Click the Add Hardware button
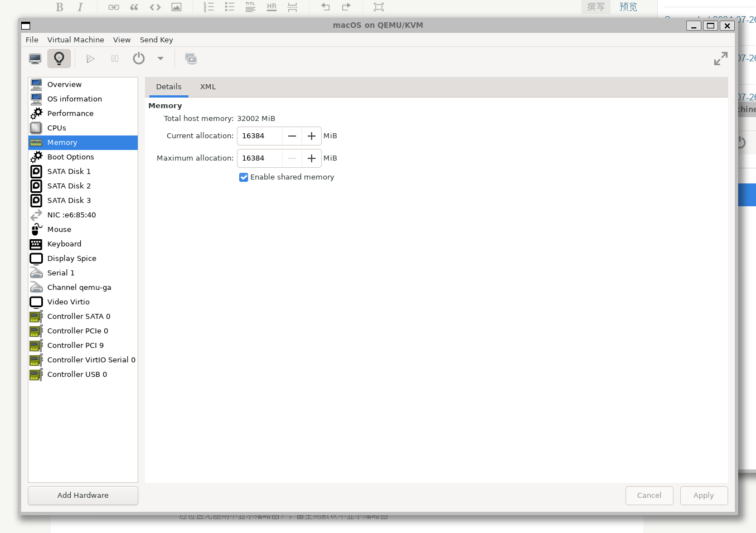This screenshot has width=756, height=533. tap(83, 496)
